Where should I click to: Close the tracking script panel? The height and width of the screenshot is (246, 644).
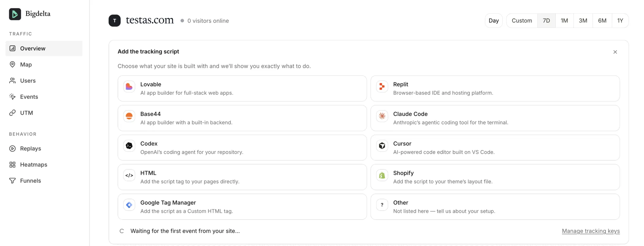coord(615,52)
